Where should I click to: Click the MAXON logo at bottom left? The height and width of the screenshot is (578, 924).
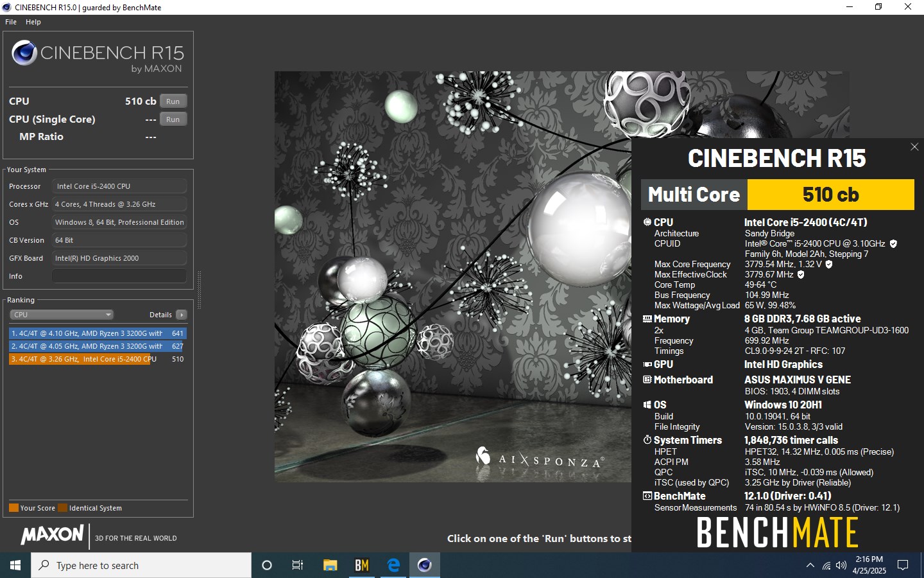pos(53,534)
